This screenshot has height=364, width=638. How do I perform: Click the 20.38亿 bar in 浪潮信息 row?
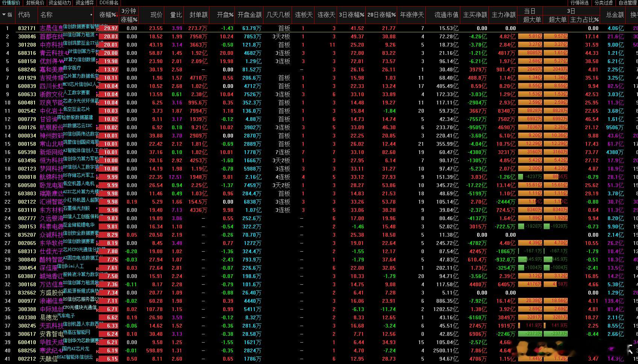(530, 301)
